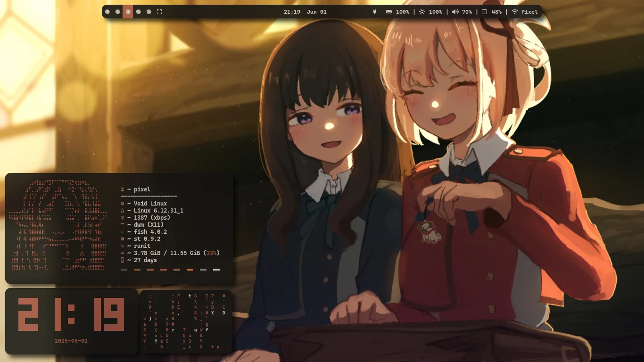644x362 pixels.
Task: Click the layout symbol icon in bar
Action: [x=159, y=12]
